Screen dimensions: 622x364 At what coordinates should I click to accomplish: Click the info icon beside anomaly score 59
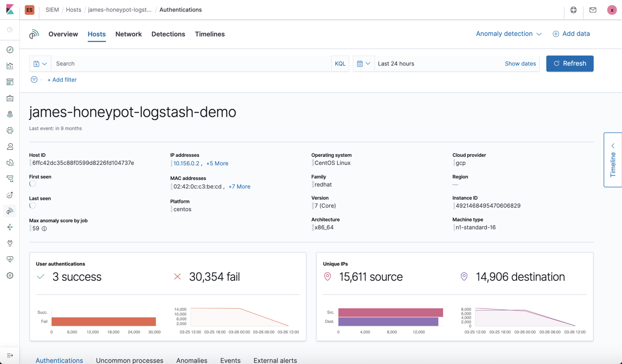(44, 229)
